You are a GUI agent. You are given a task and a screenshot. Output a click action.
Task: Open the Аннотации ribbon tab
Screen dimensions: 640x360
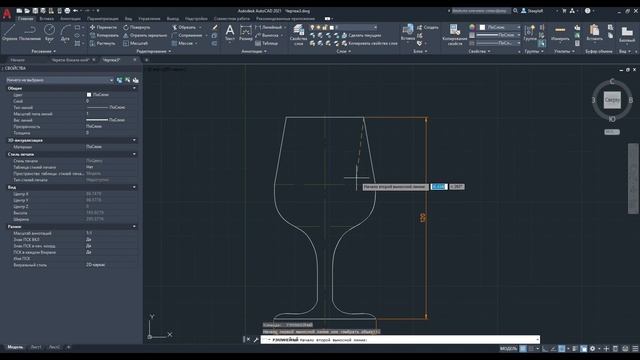pos(70,19)
